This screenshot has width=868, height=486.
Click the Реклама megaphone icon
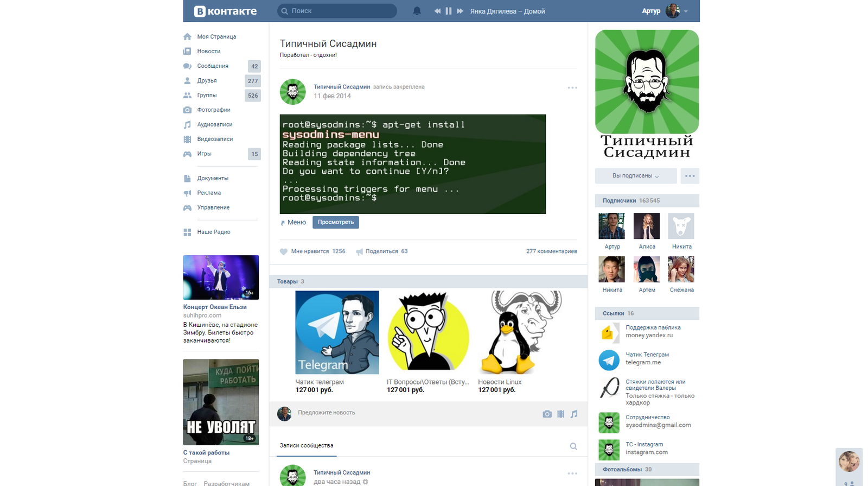tap(187, 193)
